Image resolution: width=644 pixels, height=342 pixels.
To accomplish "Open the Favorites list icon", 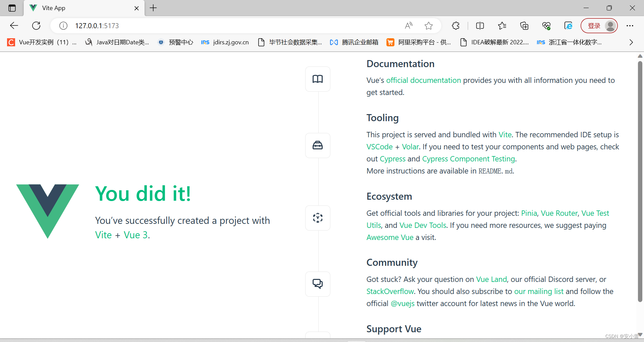I will [x=502, y=26].
